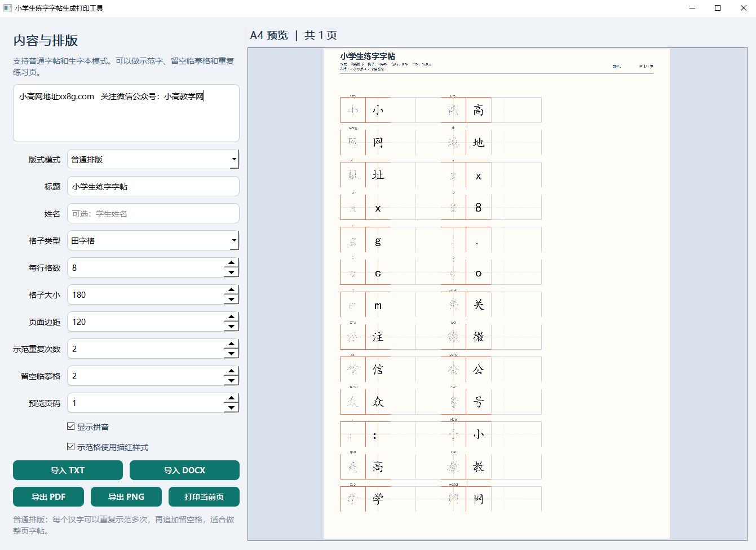Image resolution: width=756 pixels, height=550 pixels.
Task: Decrease 格子大小 with down arrow
Action: point(231,300)
